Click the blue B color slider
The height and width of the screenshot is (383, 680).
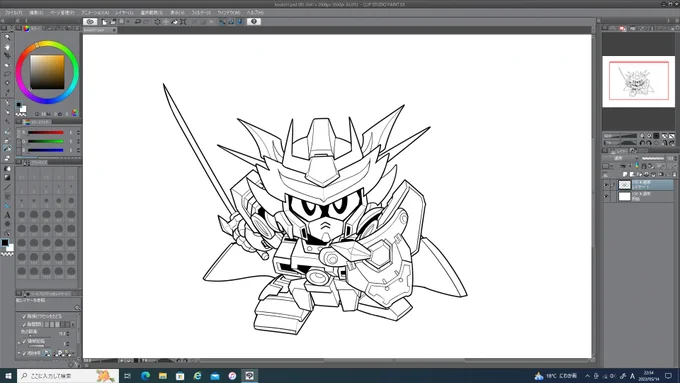[x=46, y=150]
